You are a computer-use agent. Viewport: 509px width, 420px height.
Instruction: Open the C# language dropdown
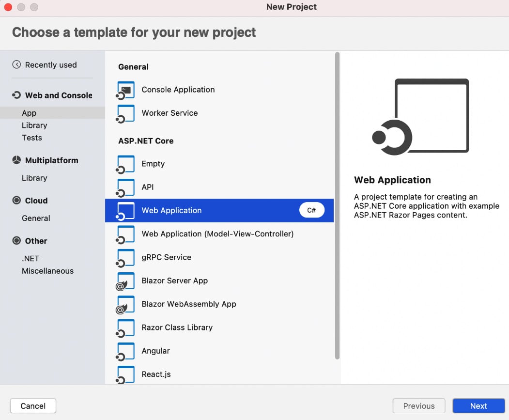click(311, 210)
